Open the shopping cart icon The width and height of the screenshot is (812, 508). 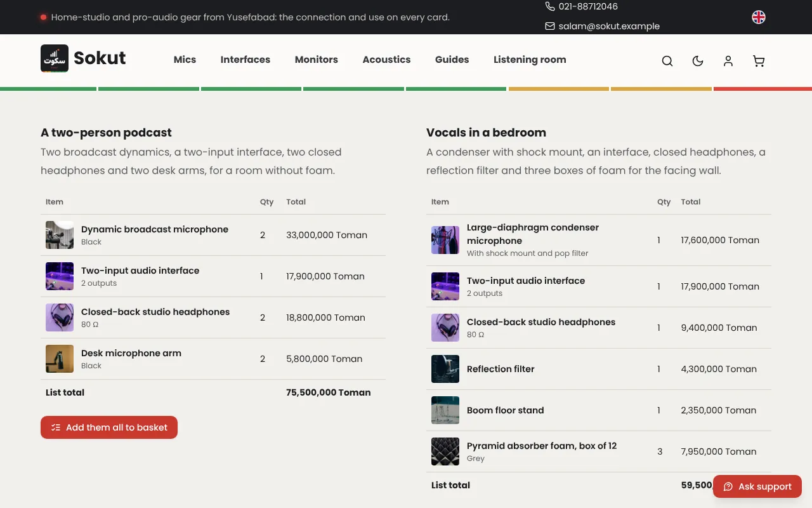pyautogui.click(x=759, y=61)
